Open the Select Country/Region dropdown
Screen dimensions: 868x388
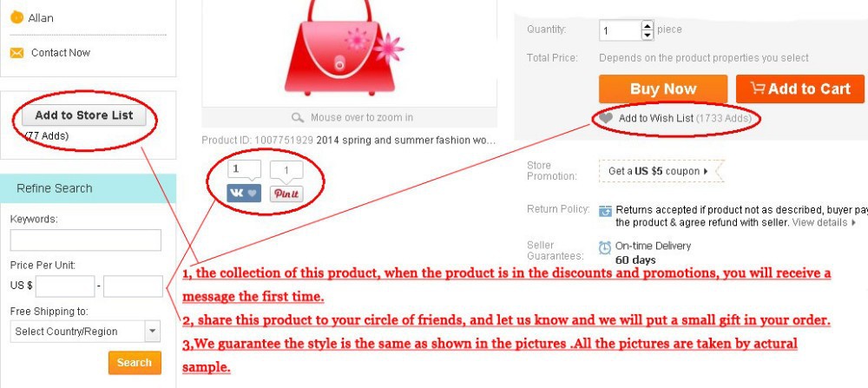pos(85,332)
